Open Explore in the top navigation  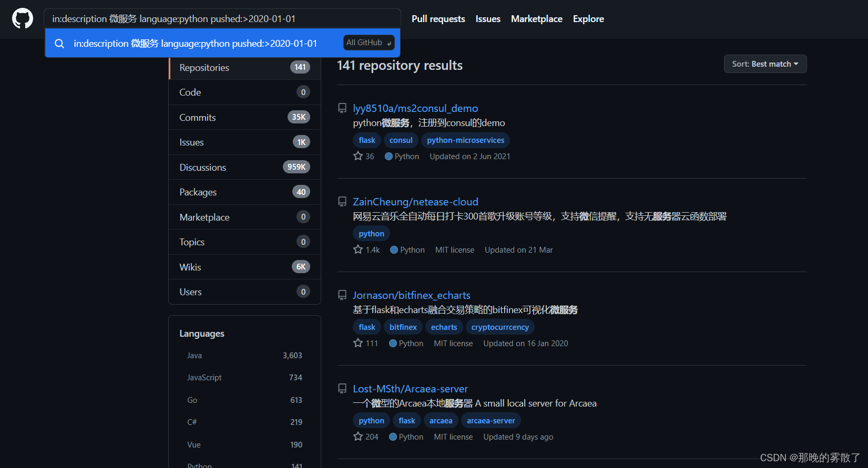click(588, 19)
